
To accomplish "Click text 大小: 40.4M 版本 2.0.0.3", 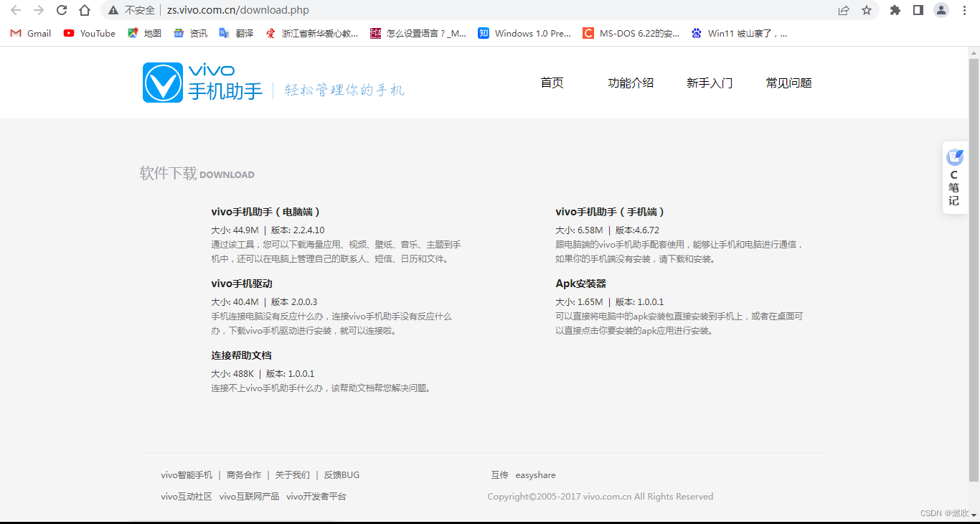I will (264, 302).
